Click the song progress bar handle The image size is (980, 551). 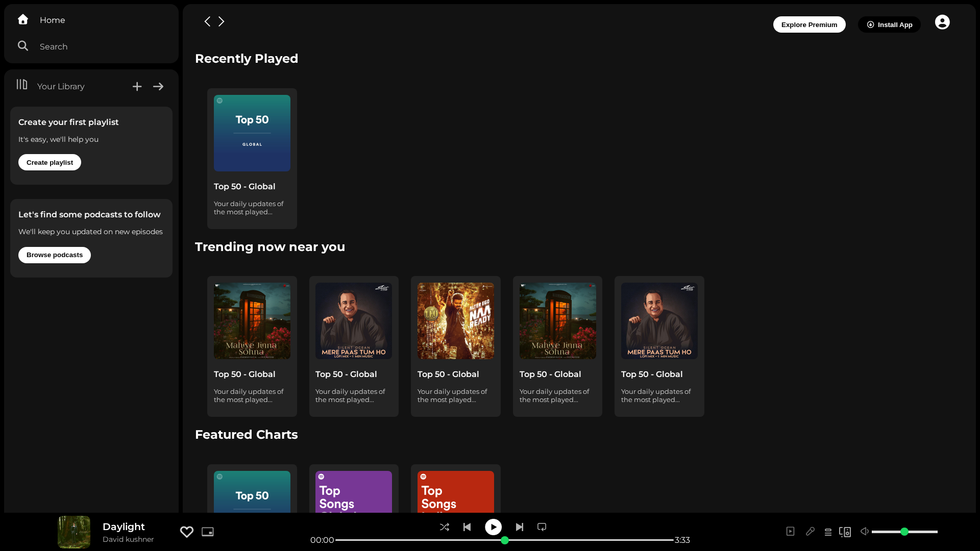pyautogui.click(x=505, y=540)
